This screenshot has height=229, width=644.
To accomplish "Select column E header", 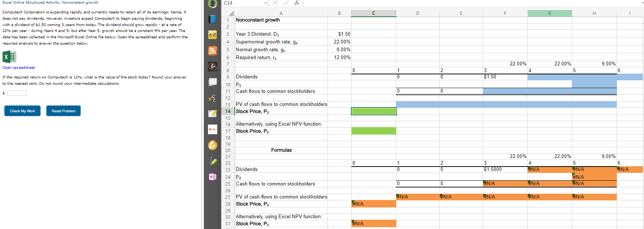I will tap(461, 13).
